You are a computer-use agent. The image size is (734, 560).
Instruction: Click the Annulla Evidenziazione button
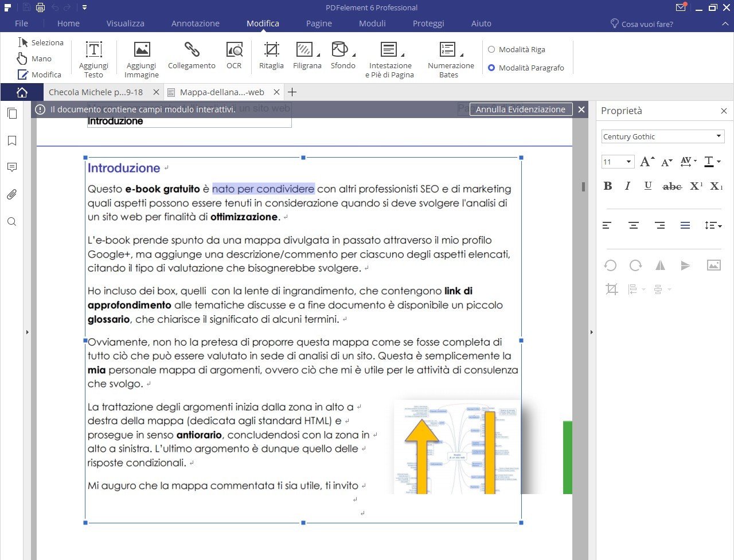(520, 109)
